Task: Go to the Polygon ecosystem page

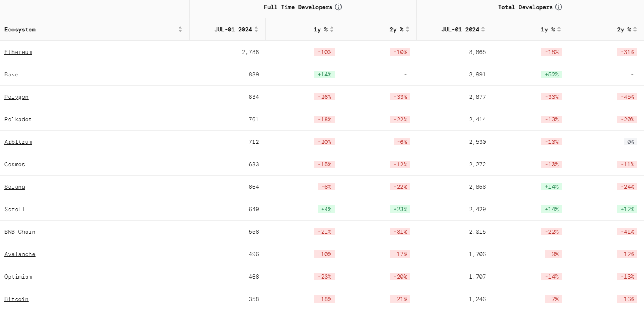Action: coord(16,97)
